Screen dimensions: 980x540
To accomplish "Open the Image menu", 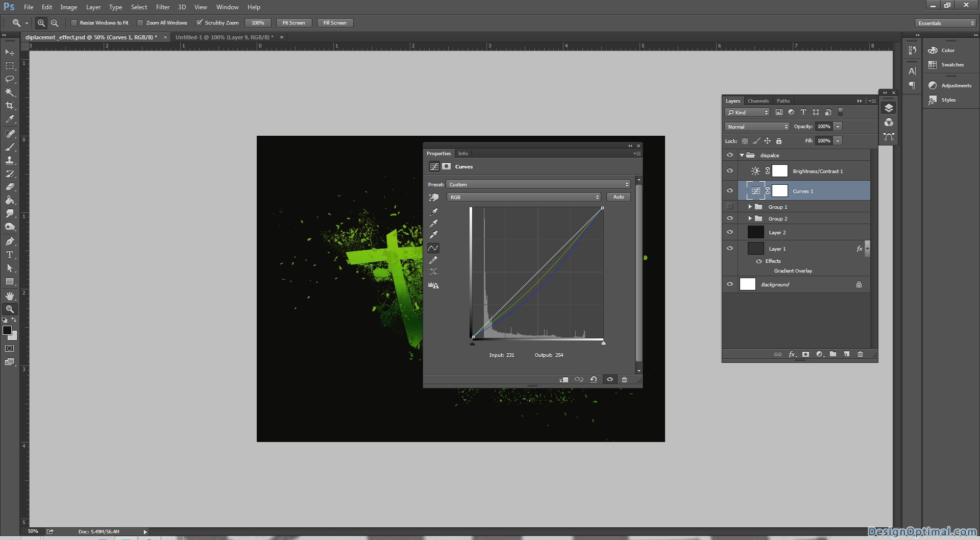I will click(x=68, y=7).
